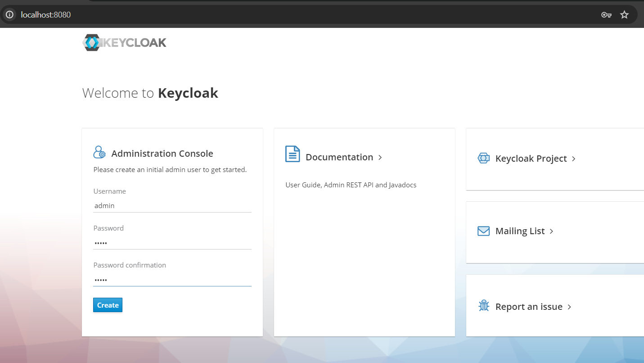Click the Administration Console user-gear icon
Image resolution: width=644 pixels, height=363 pixels.
click(99, 152)
